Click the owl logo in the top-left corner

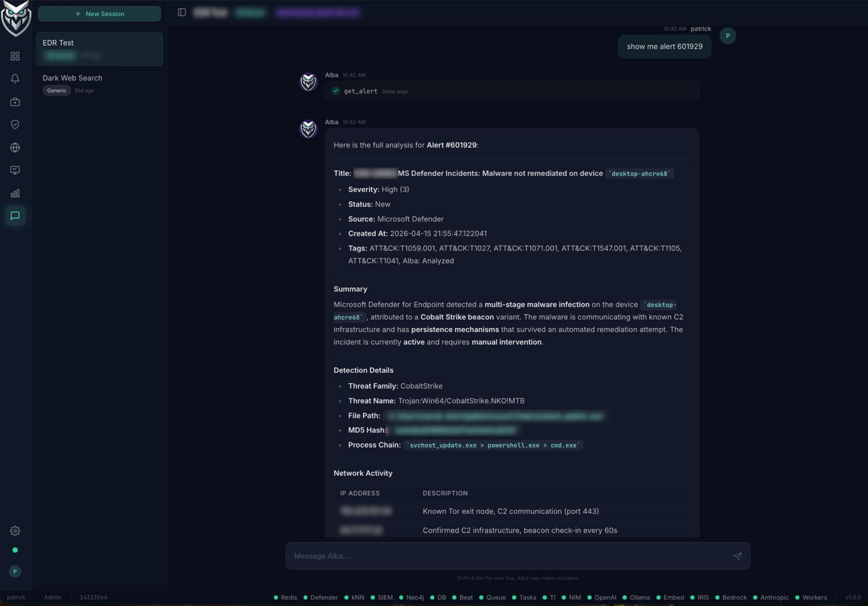tap(16, 19)
